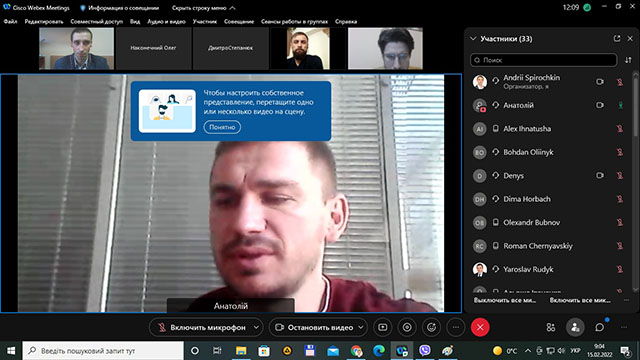
Task: Open microphone options dropdown arrow
Action: [256, 327]
